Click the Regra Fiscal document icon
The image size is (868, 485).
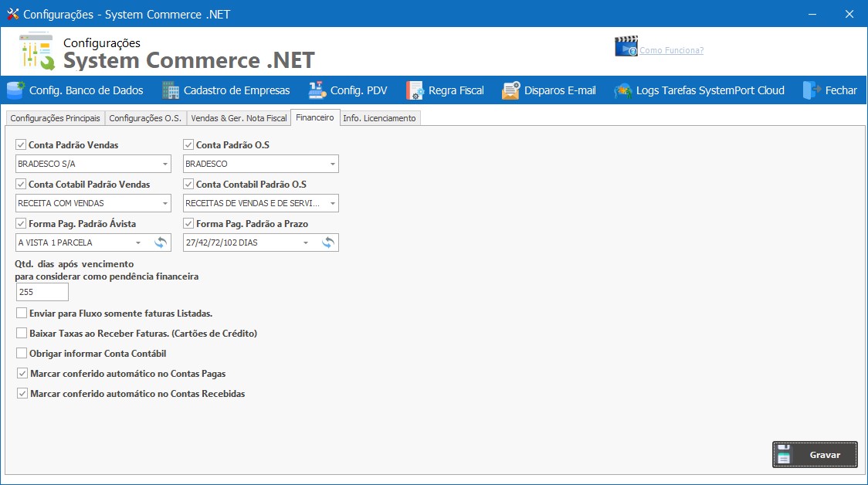point(415,90)
